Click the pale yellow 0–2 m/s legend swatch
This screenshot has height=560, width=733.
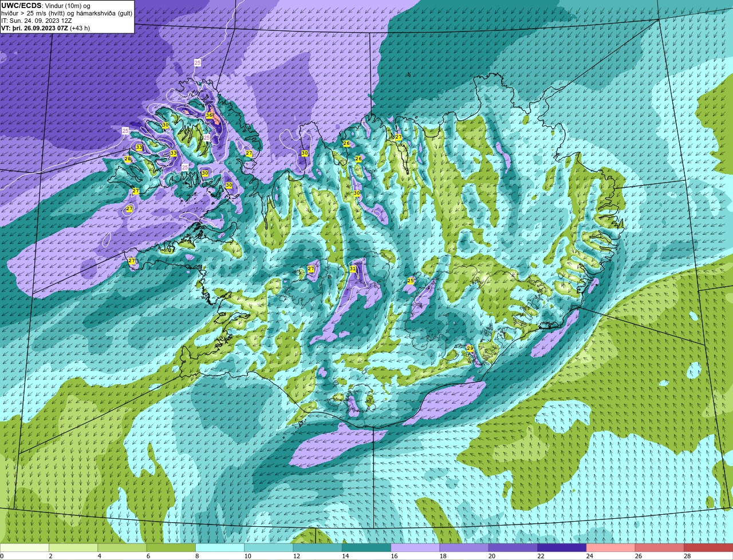(x=25, y=547)
